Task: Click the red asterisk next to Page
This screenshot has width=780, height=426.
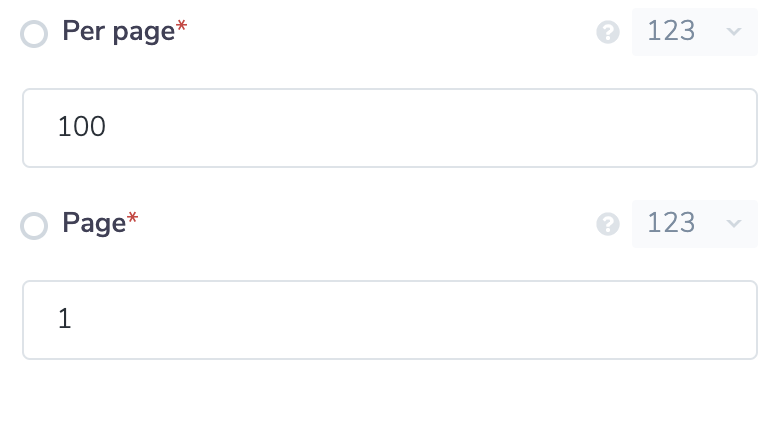Action: [132, 219]
